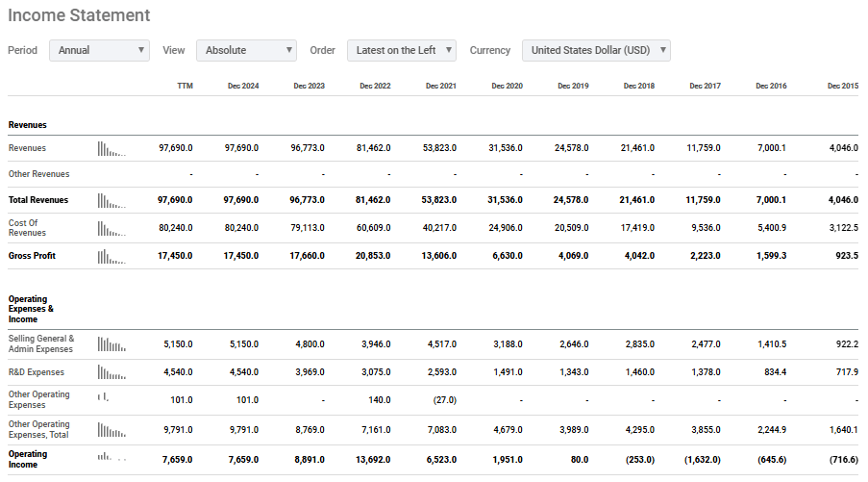Screen dimensions: 868x482
Task: Click the Other Operating Expenses sparkline icon
Action: (x=104, y=396)
